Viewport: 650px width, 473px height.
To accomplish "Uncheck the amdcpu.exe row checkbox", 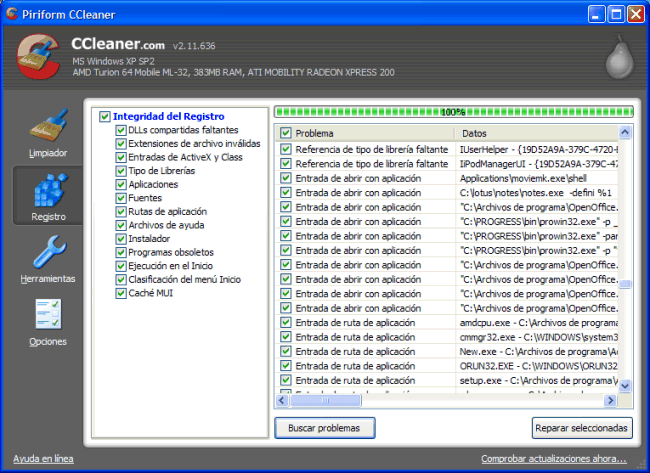I will point(286,323).
